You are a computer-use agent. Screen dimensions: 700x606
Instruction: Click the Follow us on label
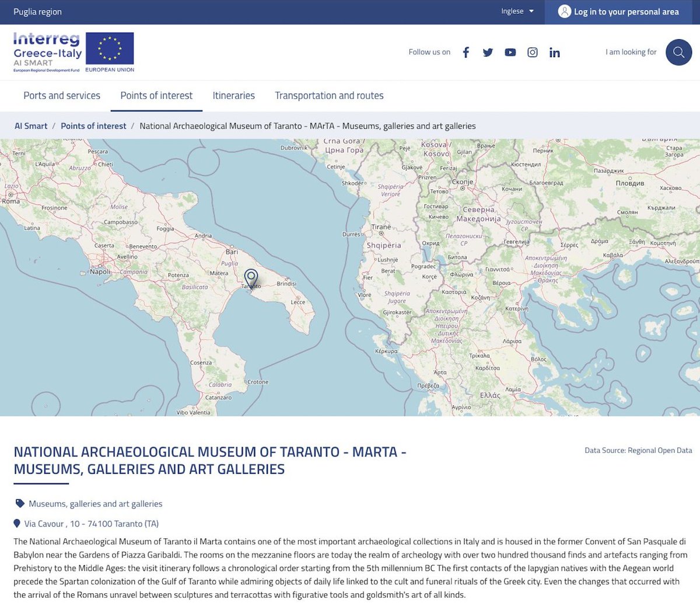[x=429, y=52]
